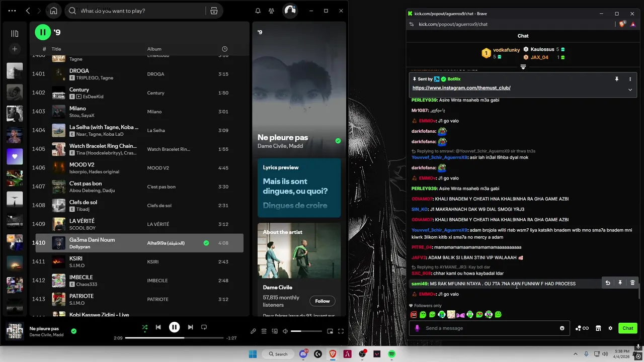
Task: Select the MOOD V2 track row
Action: tap(139, 168)
